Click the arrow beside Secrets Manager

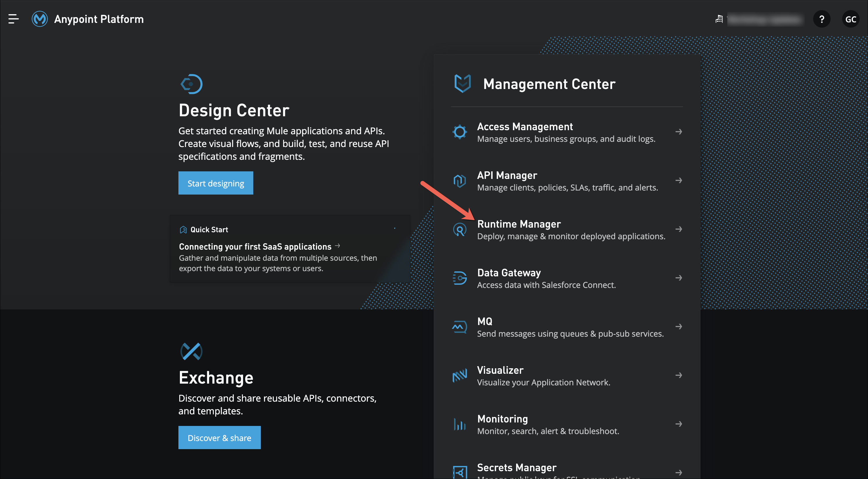click(x=679, y=473)
